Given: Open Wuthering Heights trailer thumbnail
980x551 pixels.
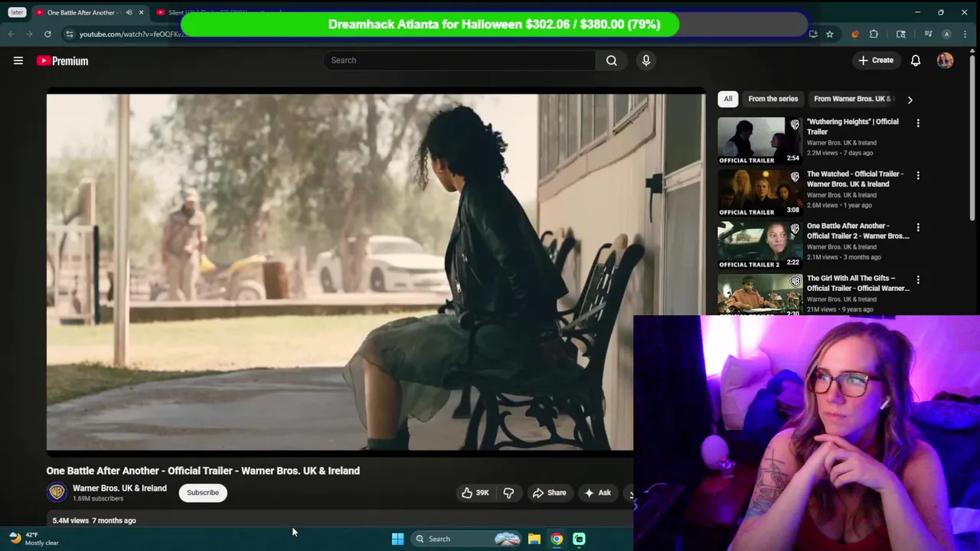Looking at the screenshot, I should (760, 140).
